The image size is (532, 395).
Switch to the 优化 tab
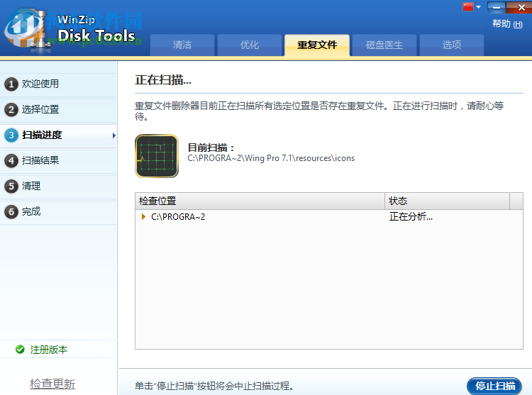point(250,45)
